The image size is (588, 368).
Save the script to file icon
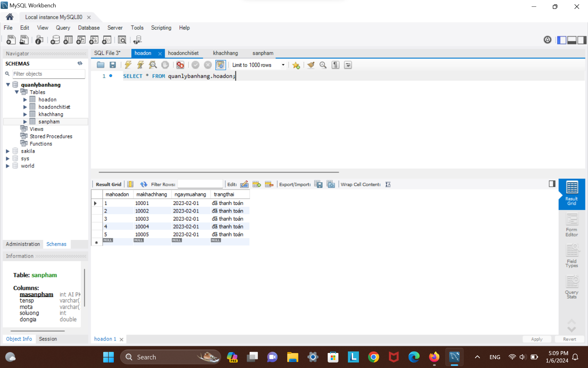[x=113, y=65]
